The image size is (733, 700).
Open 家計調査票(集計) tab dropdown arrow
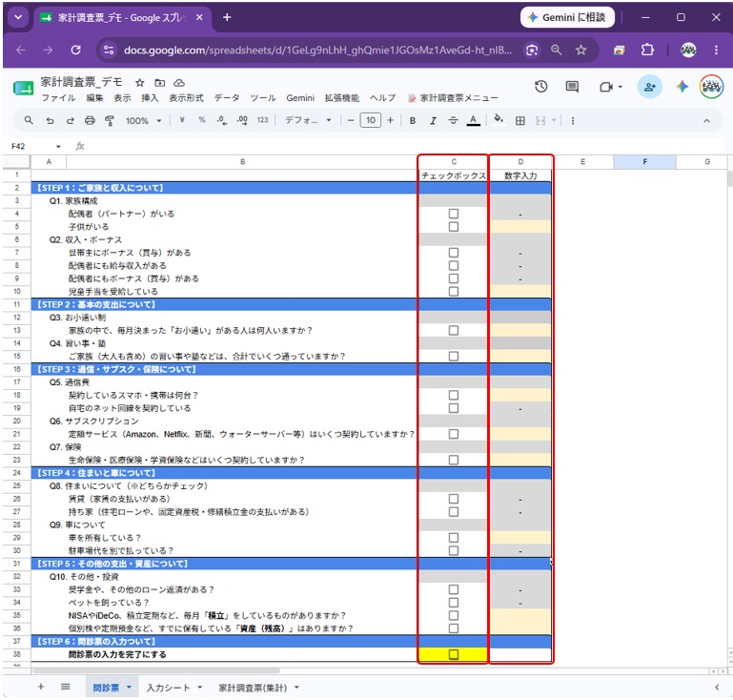point(296,687)
